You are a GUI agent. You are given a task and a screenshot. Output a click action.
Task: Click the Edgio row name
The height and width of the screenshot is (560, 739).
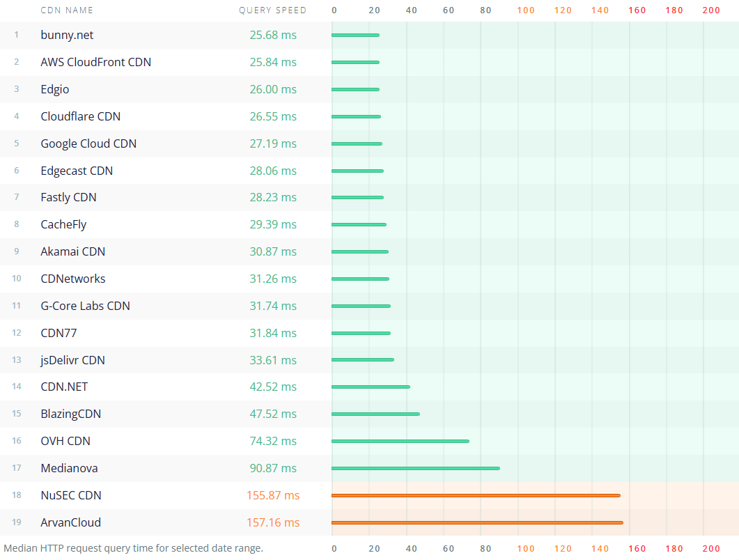pos(54,90)
